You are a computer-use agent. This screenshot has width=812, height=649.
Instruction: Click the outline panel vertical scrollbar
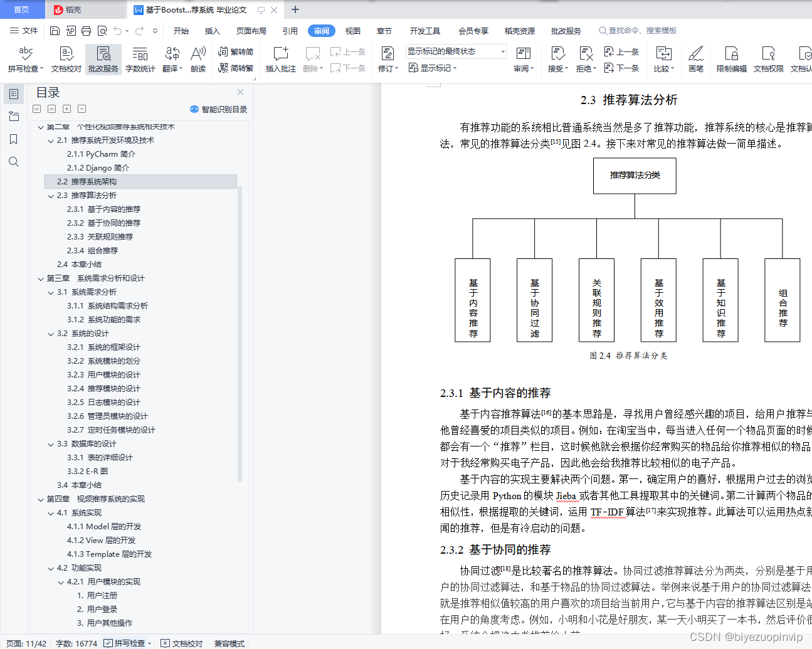coord(240,332)
